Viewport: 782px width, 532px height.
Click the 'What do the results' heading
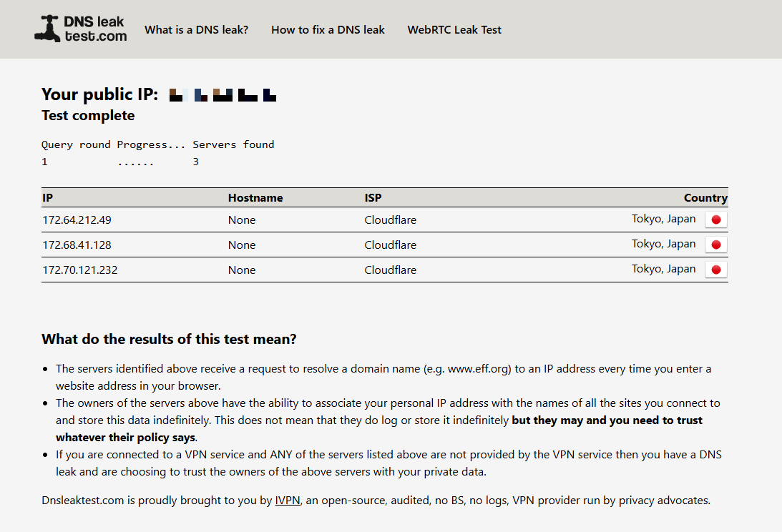pyautogui.click(x=169, y=340)
